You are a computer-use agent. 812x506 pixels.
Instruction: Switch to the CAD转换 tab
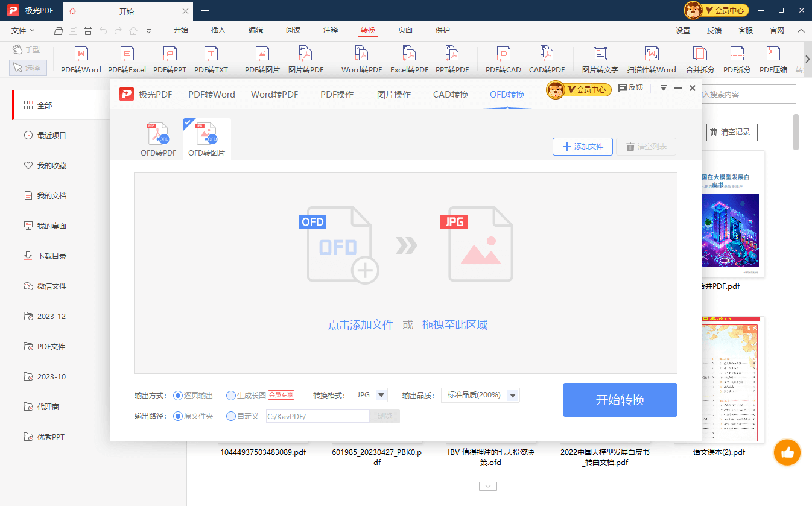click(450, 94)
